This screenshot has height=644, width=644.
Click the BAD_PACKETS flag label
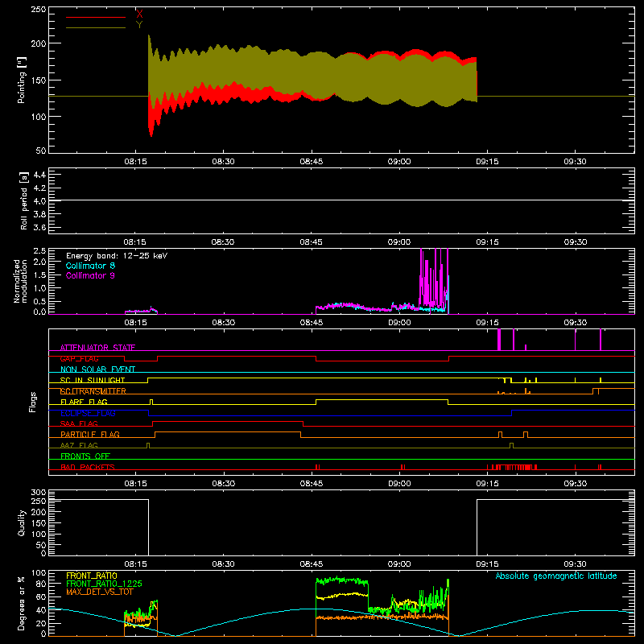88,467
